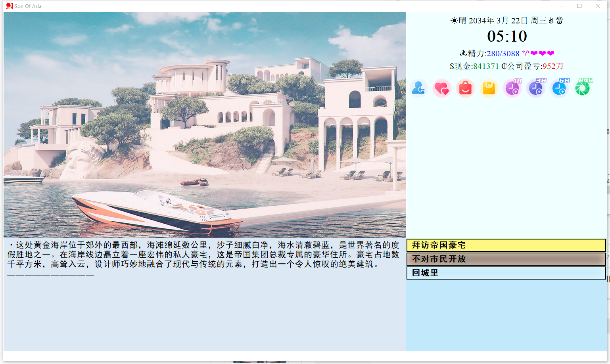The width and height of the screenshot is (610, 364).
Task: Open the red shopping bag inventory
Action: 465,88
